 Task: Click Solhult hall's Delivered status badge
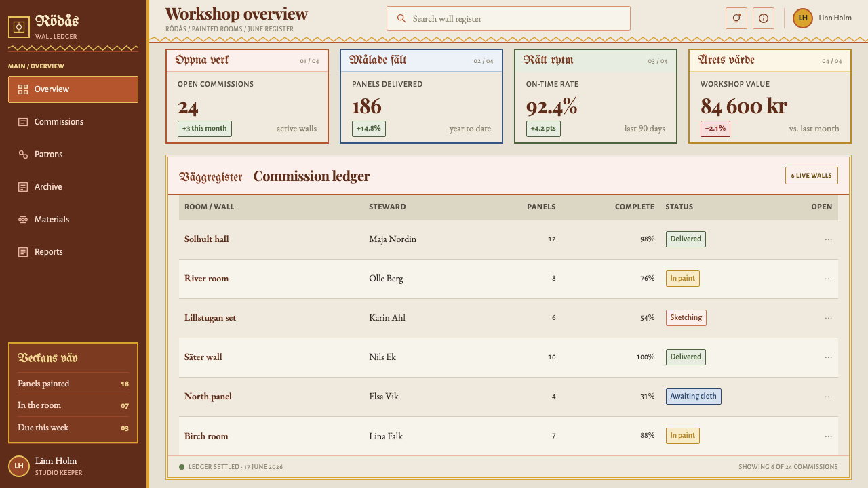pyautogui.click(x=686, y=239)
